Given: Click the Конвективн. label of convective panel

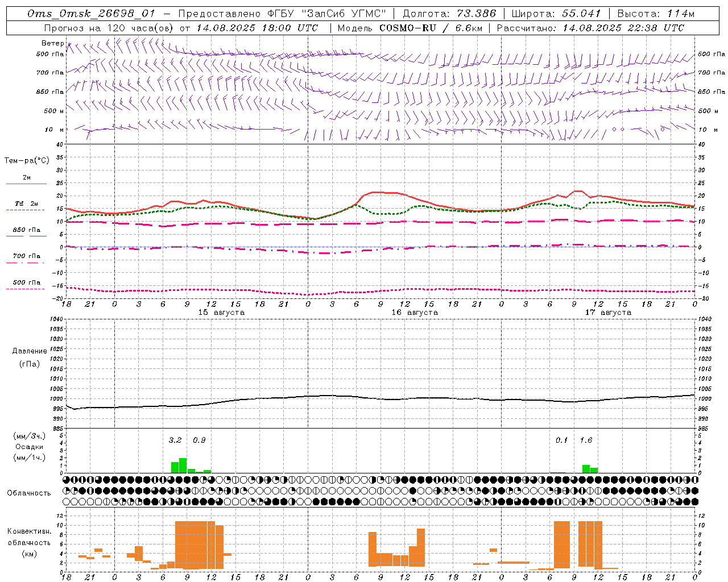Looking at the screenshot, I should pyautogui.click(x=29, y=531).
